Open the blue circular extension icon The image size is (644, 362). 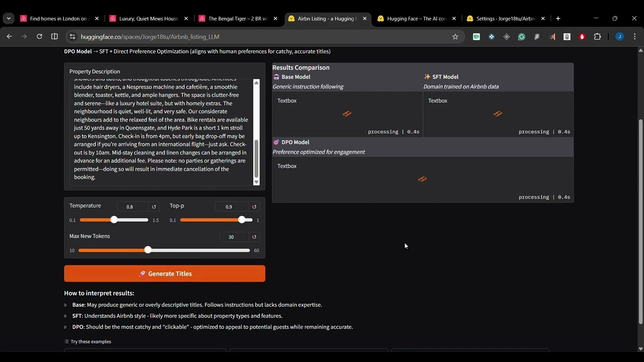point(492,37)
